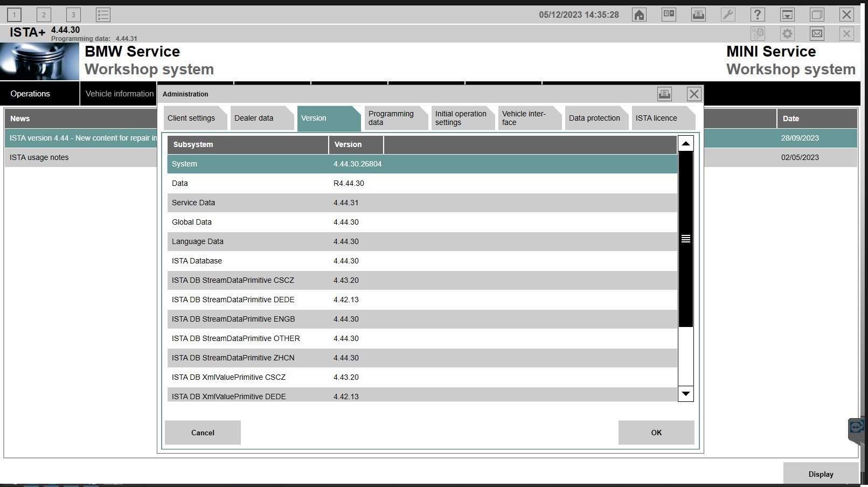Viewport: 868px width, 487px height.
Task: Confirm the dialog with OK
Action: point(656,433)
